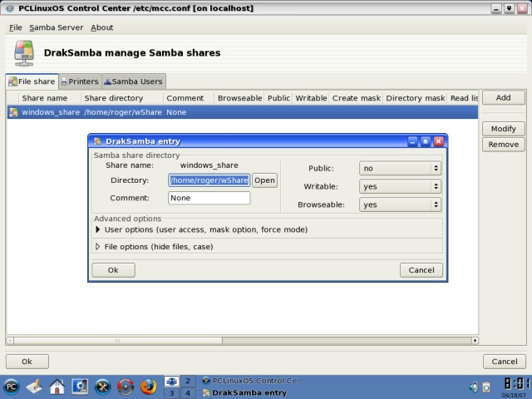The height and width of the screenshot is (399, 532).
Task: Launch the Control Center gear icon in taskbar
Action: point(80,387)
